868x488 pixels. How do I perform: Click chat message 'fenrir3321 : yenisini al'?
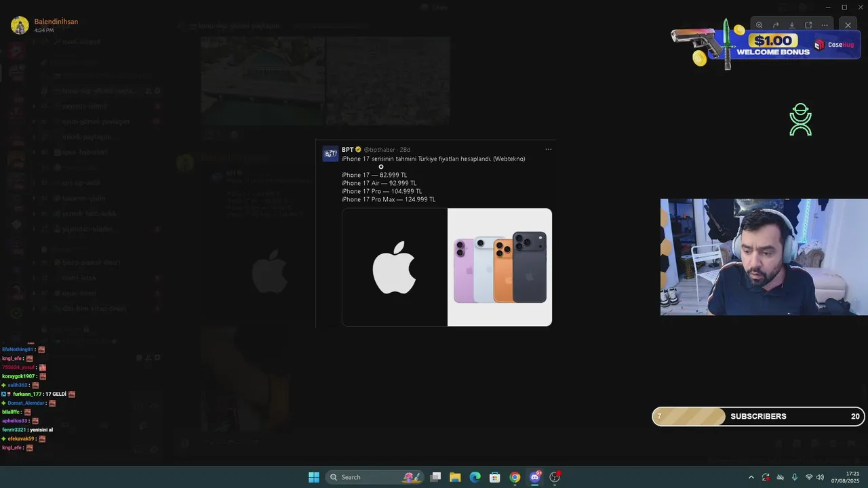click(x=27, y=430)
